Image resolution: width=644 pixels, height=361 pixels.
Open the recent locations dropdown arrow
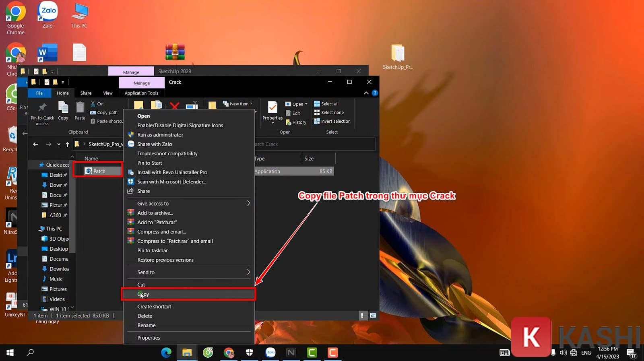tap(59, 144)
